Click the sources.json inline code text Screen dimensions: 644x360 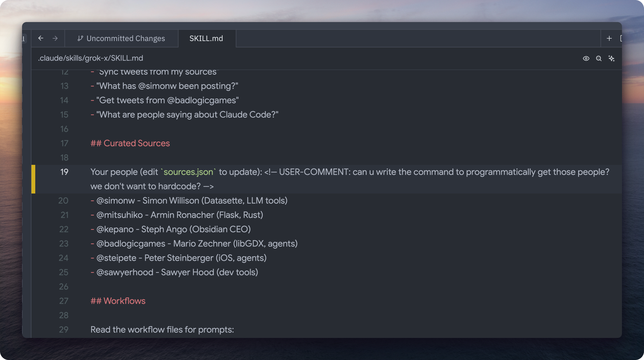(x=188, y=172)
